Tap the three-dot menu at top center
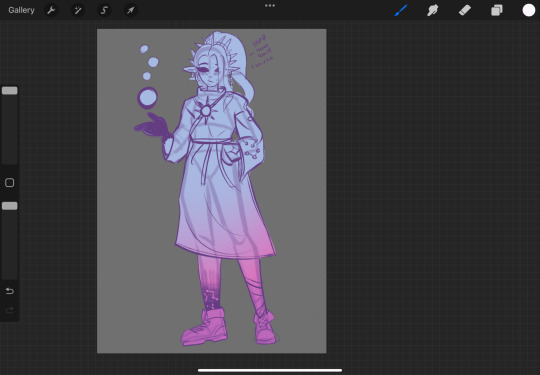The width and height of the screenshot is (540, 375). (270, 6)
